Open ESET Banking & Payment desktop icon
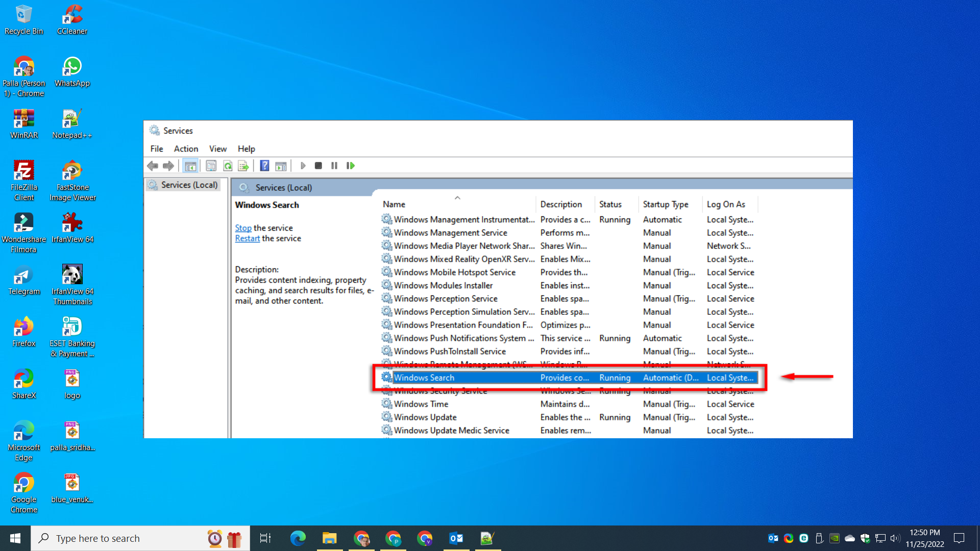Viewport: 980px width, 551px height. tap(72, 337)
